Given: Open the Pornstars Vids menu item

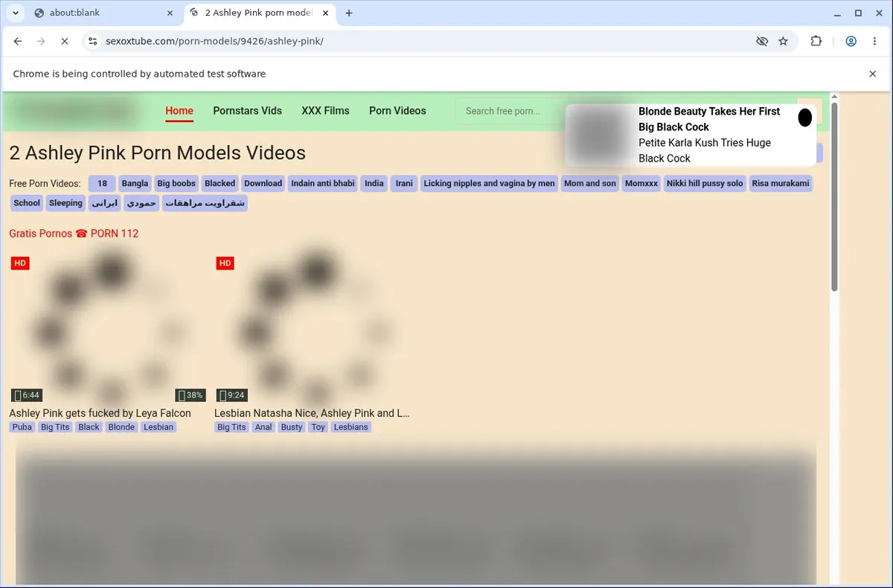Looking at the screenshot, I should pos(247,111).
